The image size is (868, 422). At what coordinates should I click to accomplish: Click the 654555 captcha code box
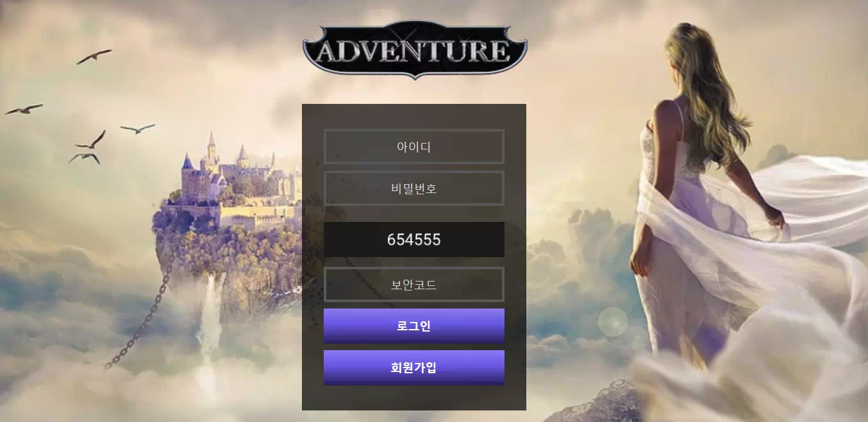tap(414, 239)
